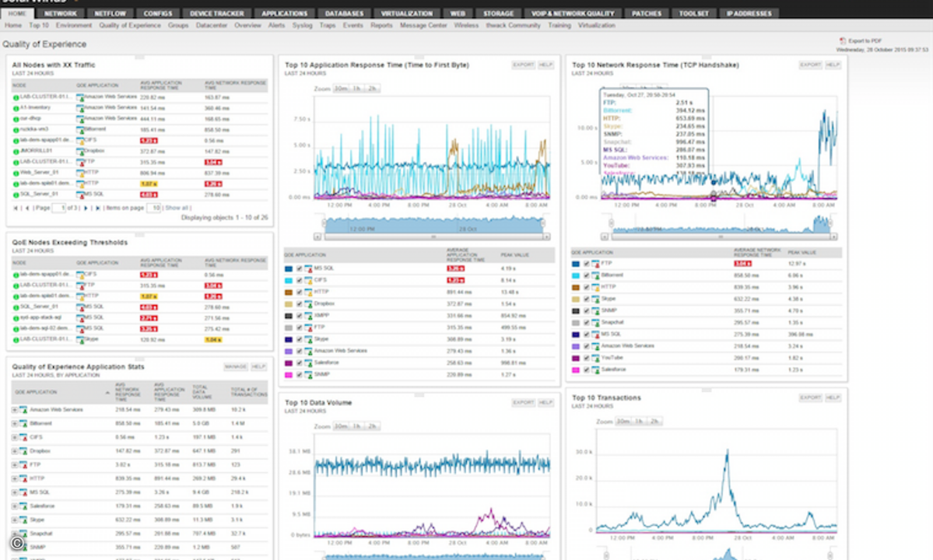
Task: Click the Items on page field
Action: [x=153, y=208]
